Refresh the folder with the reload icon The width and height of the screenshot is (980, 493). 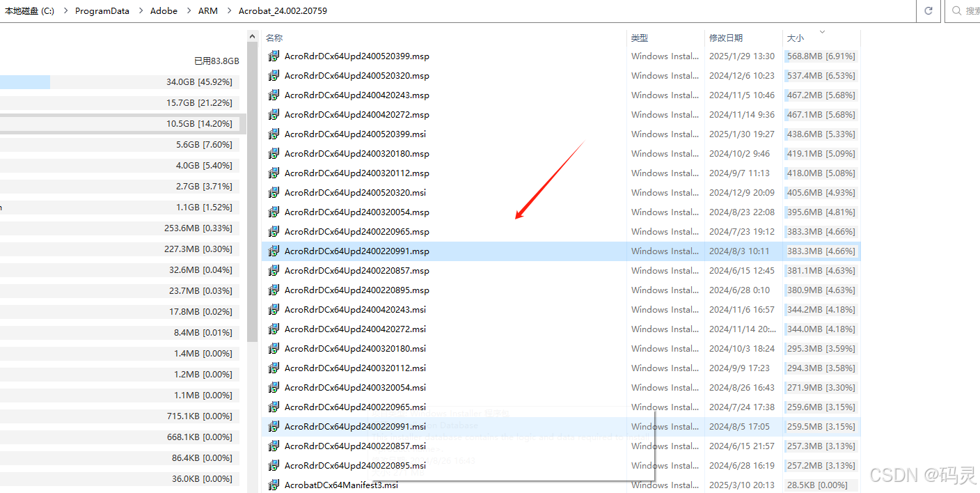pyautogui.click(x=928, y=11)
